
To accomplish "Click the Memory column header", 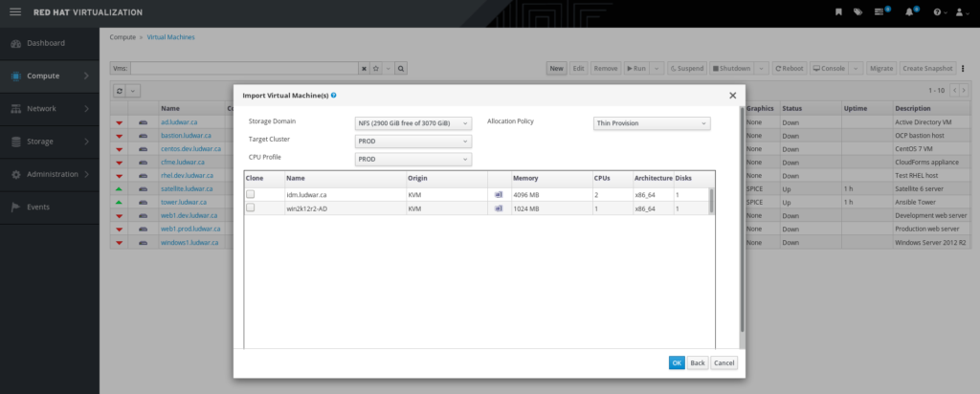I will (550, 178).
